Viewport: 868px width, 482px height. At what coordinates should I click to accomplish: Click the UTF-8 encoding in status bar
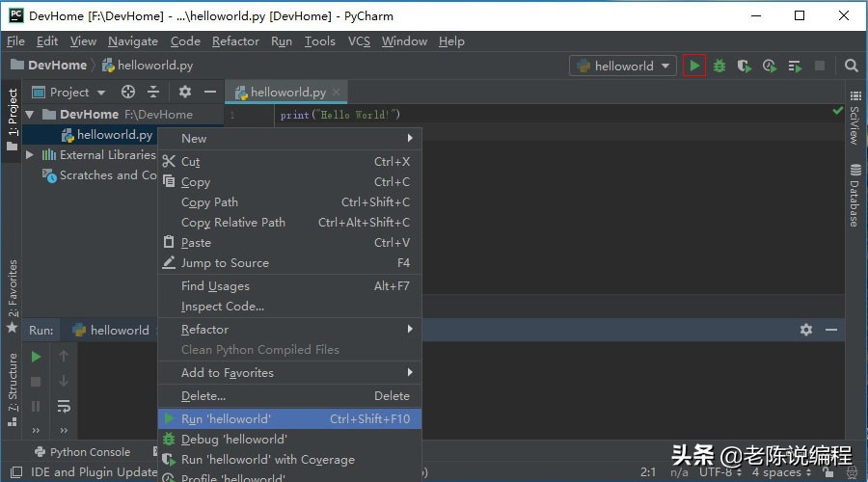click(720, 472)
